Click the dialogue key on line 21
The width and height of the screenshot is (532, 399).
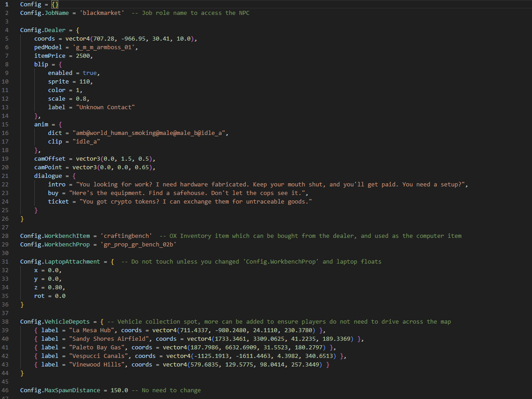pyautogui.click(x=48, y=176)
